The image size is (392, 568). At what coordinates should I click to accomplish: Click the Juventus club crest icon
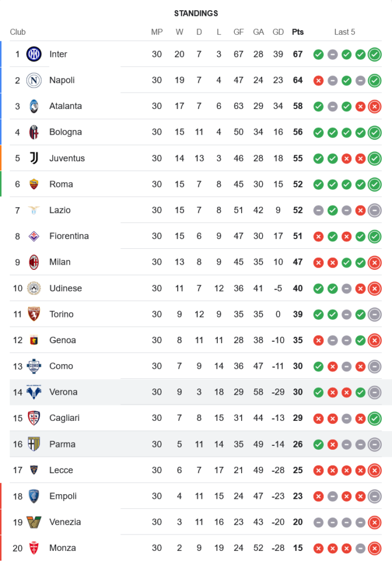pyautogui.click(x=34, y=158)
